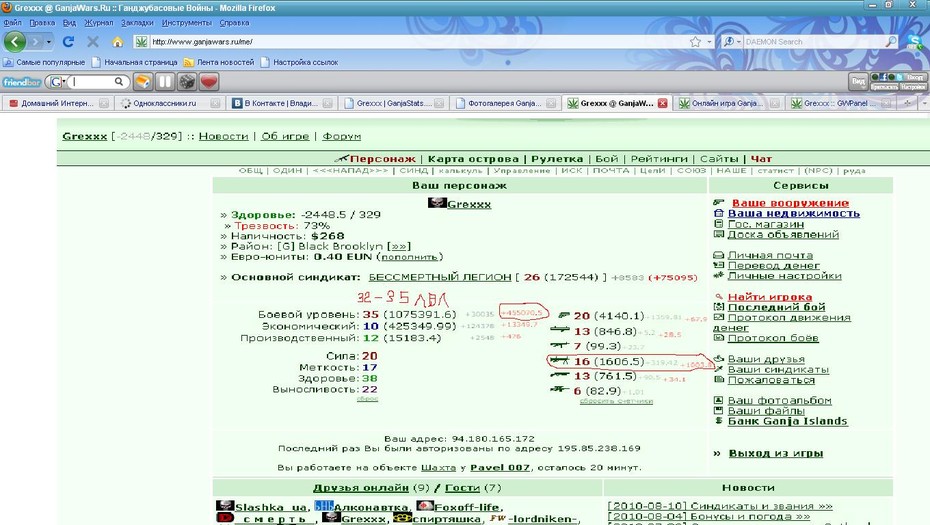Open the Правка menu

coord(42,23)
